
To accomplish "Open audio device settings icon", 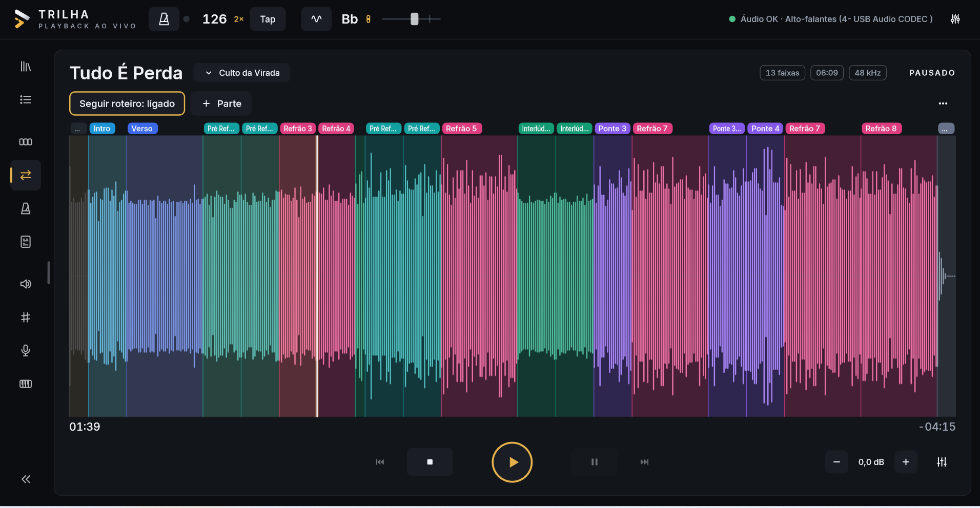I will click(955, 19).
